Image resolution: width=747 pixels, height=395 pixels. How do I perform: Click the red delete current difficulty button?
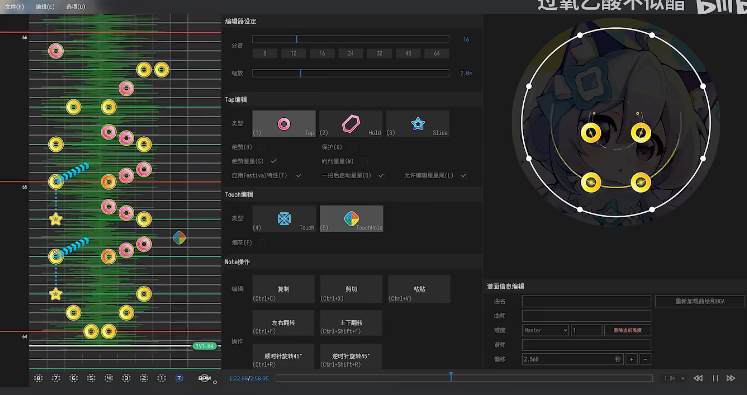point(627,330)
